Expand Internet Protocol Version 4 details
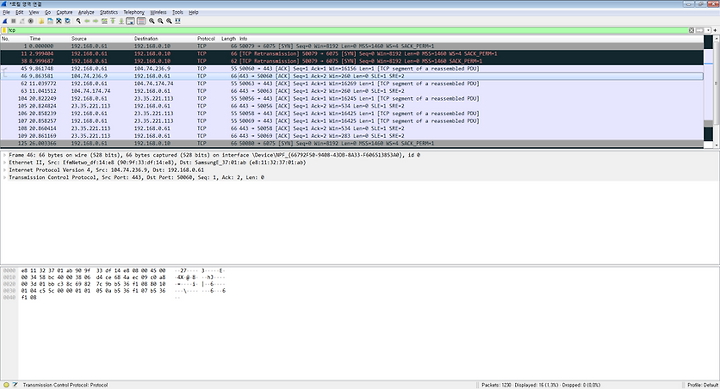The height and width of the screenshot is (389, 720). click(5, 170)
